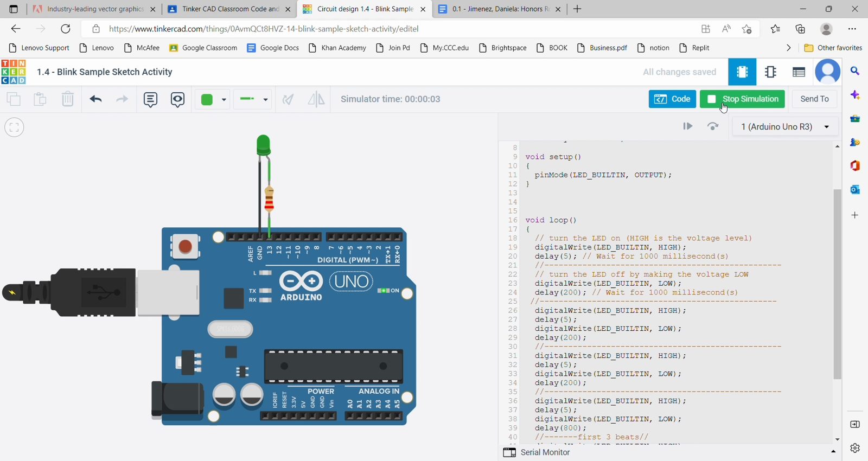Click the Tinkercad logo
The height and width of the screenshot is (461, 868).
pyautogui.click(x=14, y=72)
